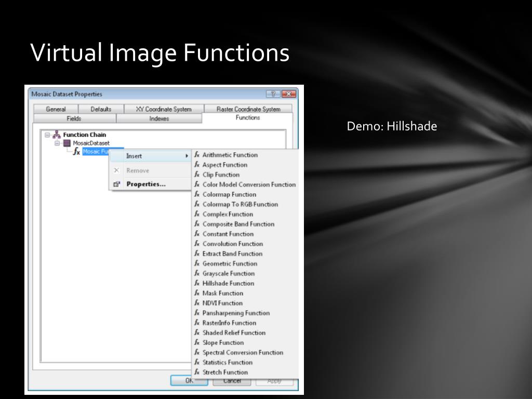Click the fx icon of Mosaic Function node
This screenshot has width=532, height=399.
click(x=77, y=151)
